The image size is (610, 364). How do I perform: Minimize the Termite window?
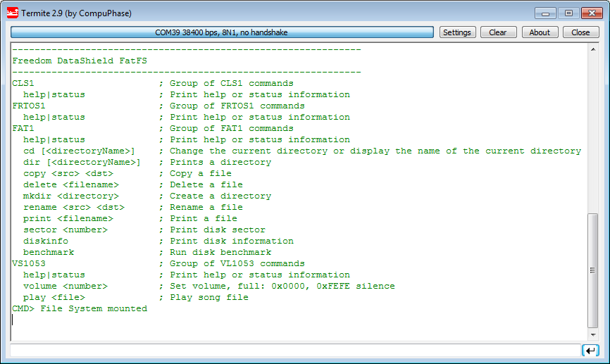(544, 13)
